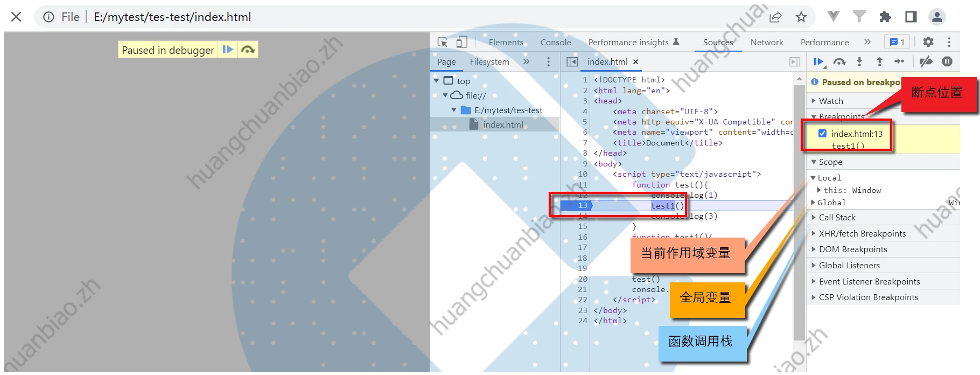Resume script execution in the debugger toolbar
980x375 pixels.
point(818,62)
